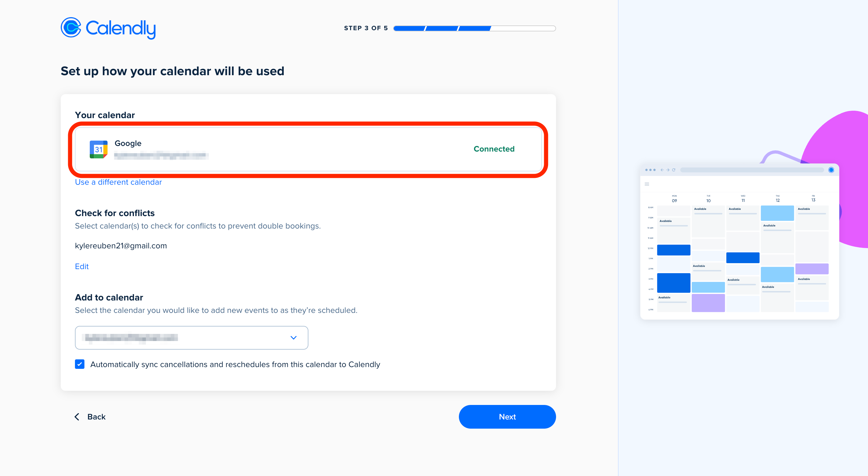Click the Next button
Image resolution: width=868 pixels, height=476 pixels.
click(x=507, y=417)
